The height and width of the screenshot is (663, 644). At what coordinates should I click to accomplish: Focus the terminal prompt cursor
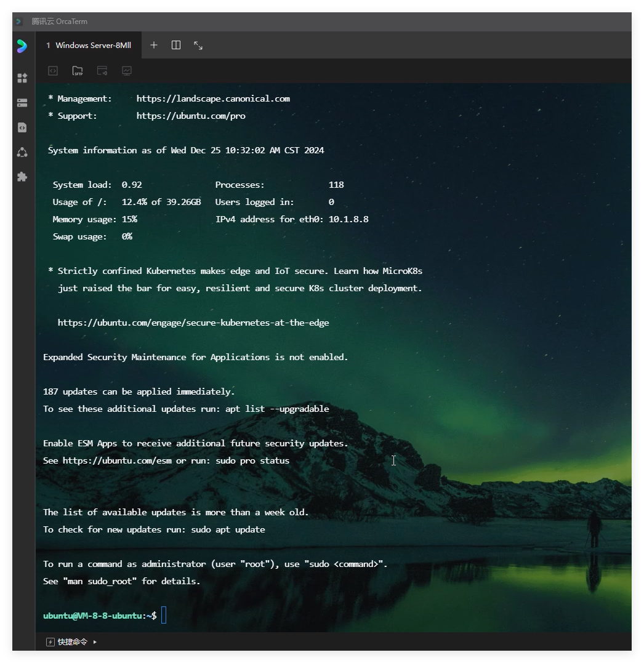[x=164, y=615]
